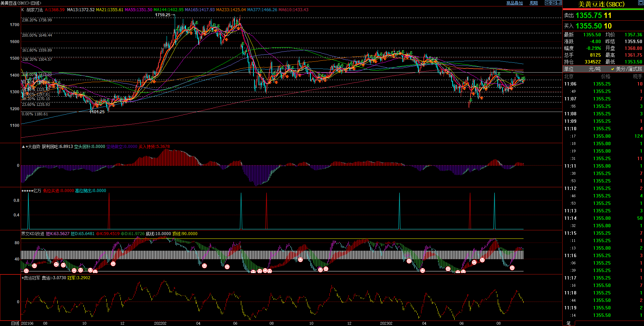Click the 胡家刀法 indicator name
644x326 pixels.
coord(35,10)
